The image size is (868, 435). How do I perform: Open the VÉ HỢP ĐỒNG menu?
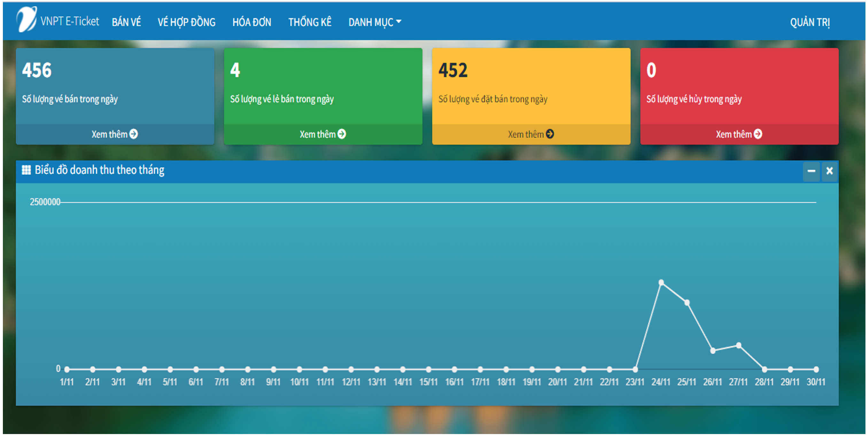[186, 22]
